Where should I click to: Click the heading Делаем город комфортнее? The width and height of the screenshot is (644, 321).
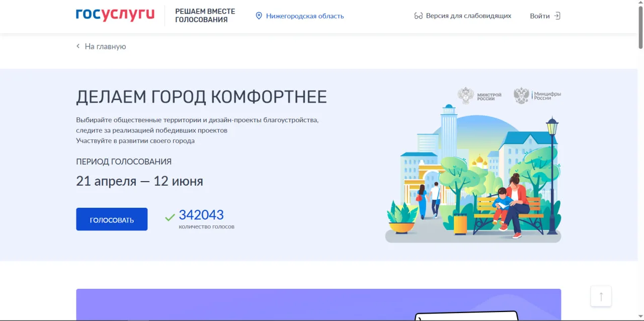201,97
